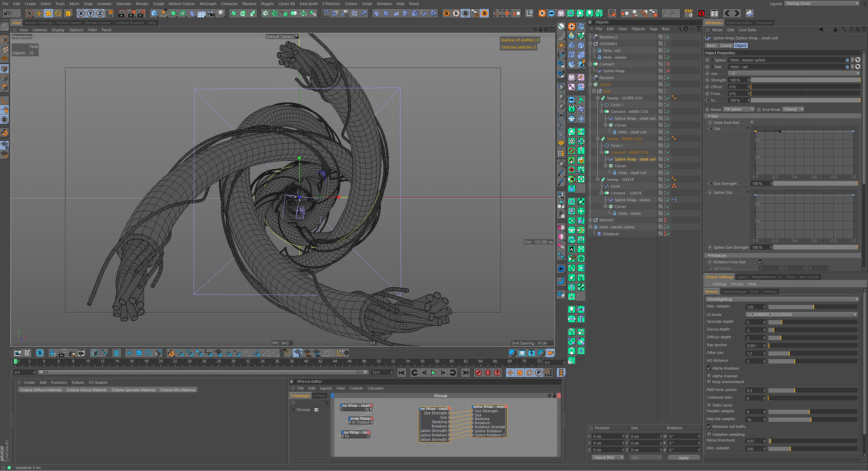Adjust the Size Strength slider
This screenshot has width=868, height=471.
(815, 184)
